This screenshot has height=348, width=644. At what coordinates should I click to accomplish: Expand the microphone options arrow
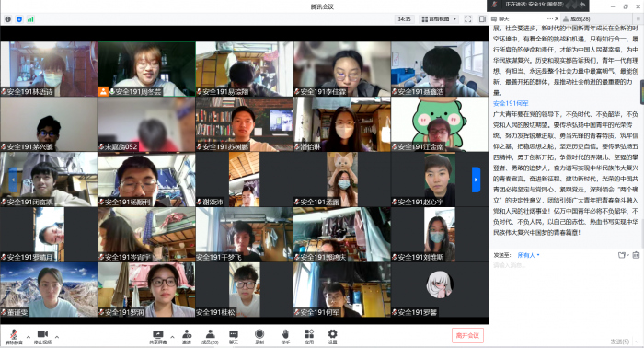pyautogui.click(x=29, y=337)
